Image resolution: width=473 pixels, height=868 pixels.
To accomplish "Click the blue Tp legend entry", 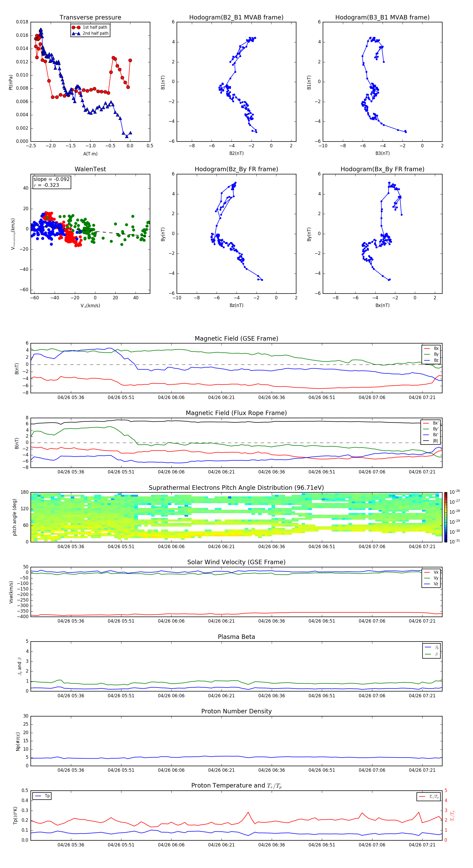I will 42,796.
